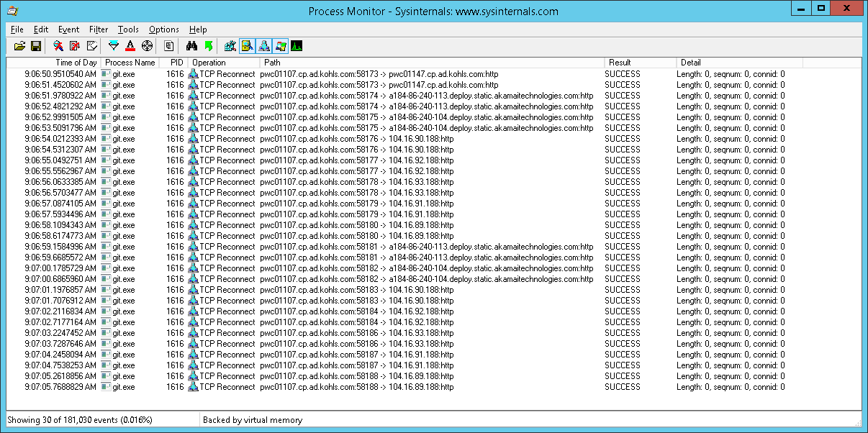Open the Edit menu
The width and height of the screenshot is (868, 433).
pos(41,29)
